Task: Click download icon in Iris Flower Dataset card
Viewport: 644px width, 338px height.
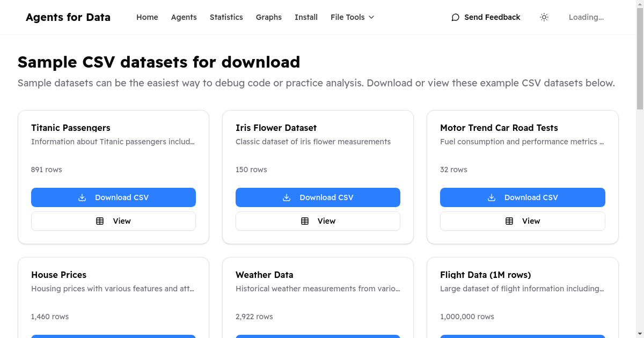Action: 287,197
